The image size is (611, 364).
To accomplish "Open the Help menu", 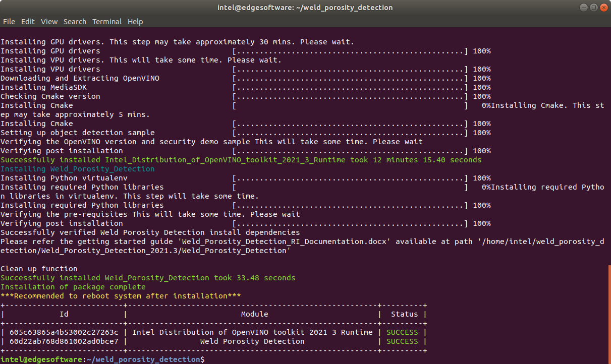I will [135, 22].
